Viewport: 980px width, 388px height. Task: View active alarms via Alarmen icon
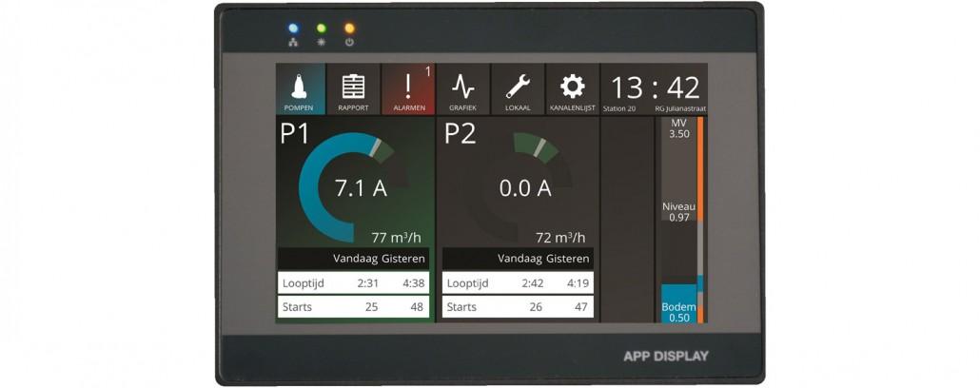[x=408, y=89]
